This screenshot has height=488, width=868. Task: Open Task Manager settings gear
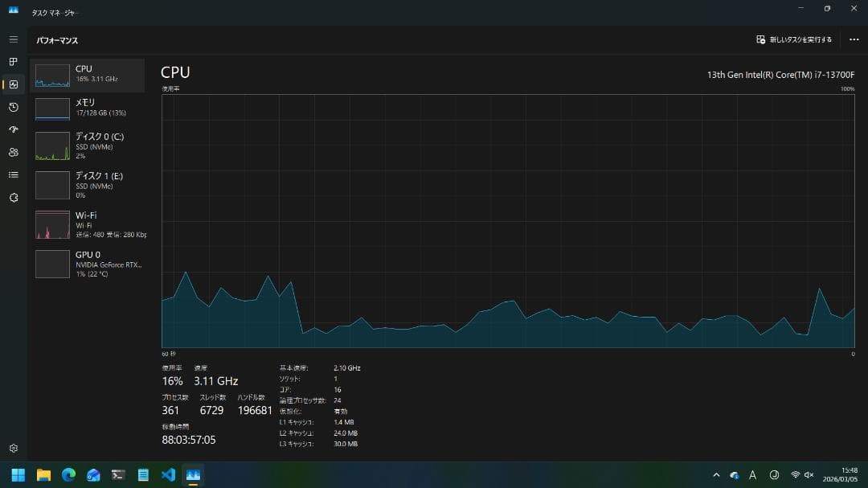[13, 449]
